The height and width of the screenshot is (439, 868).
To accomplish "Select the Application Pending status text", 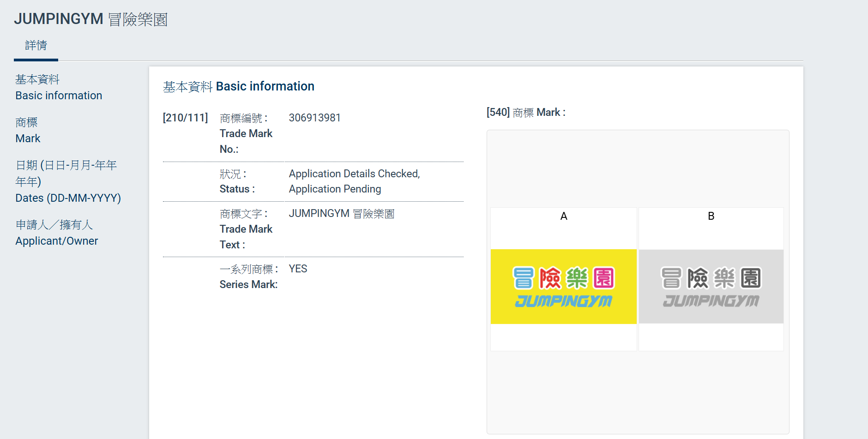I will pos(335,189).
